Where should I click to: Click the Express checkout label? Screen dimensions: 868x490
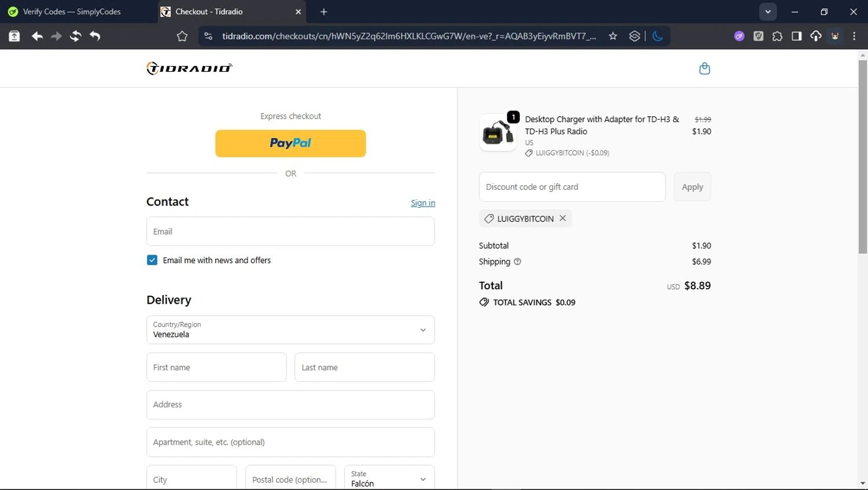(x=290, y=116)
